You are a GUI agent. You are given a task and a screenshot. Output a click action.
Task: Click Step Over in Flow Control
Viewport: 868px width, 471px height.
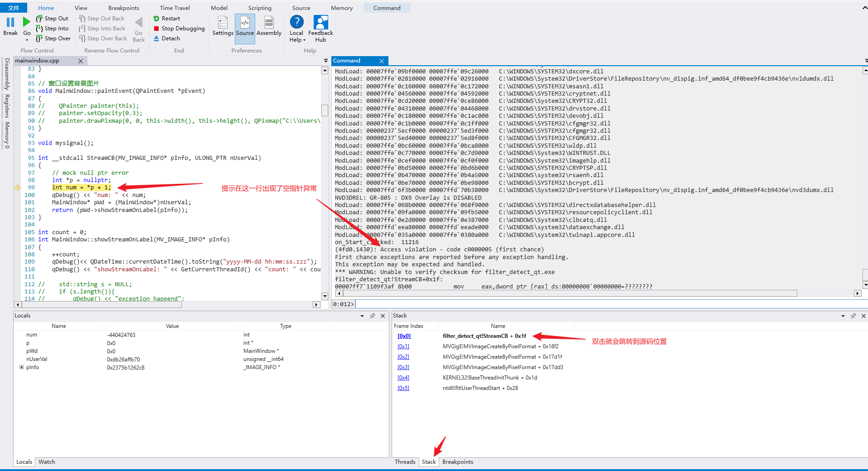coord(53,38)
